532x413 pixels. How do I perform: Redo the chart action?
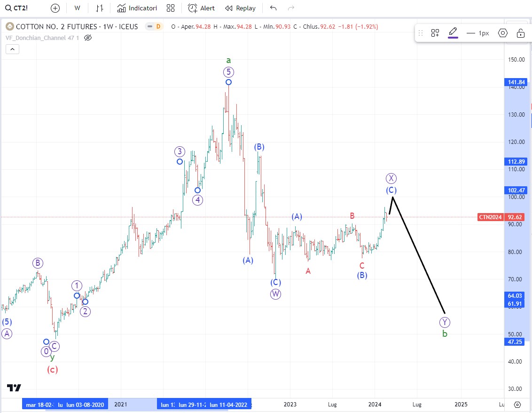(x=291, y=8)
